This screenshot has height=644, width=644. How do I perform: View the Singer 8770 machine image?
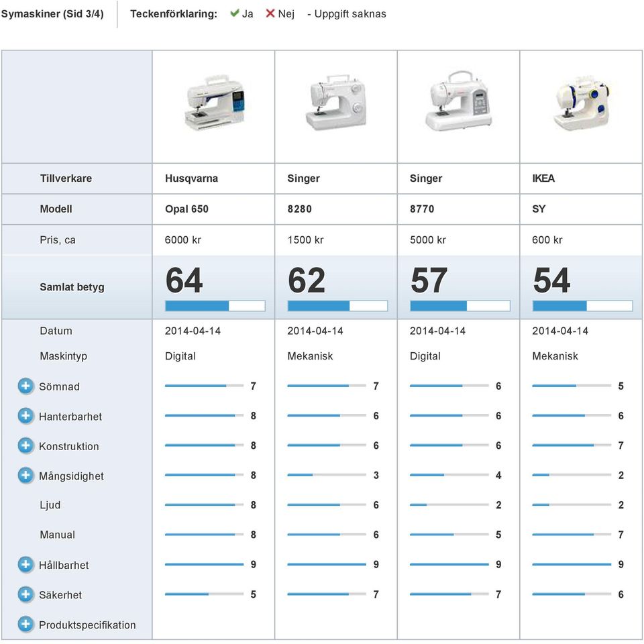click(x=458, y=101)
